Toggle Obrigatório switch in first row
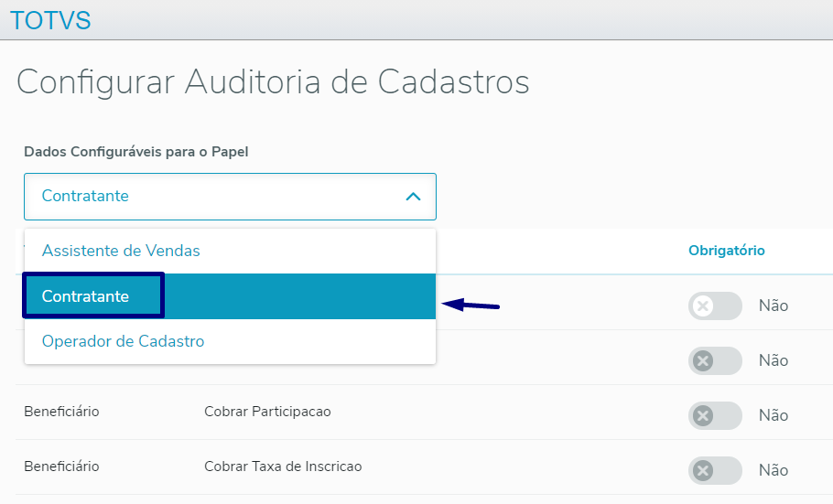Screen dimensions: 833x504 (x=715, y=306)
